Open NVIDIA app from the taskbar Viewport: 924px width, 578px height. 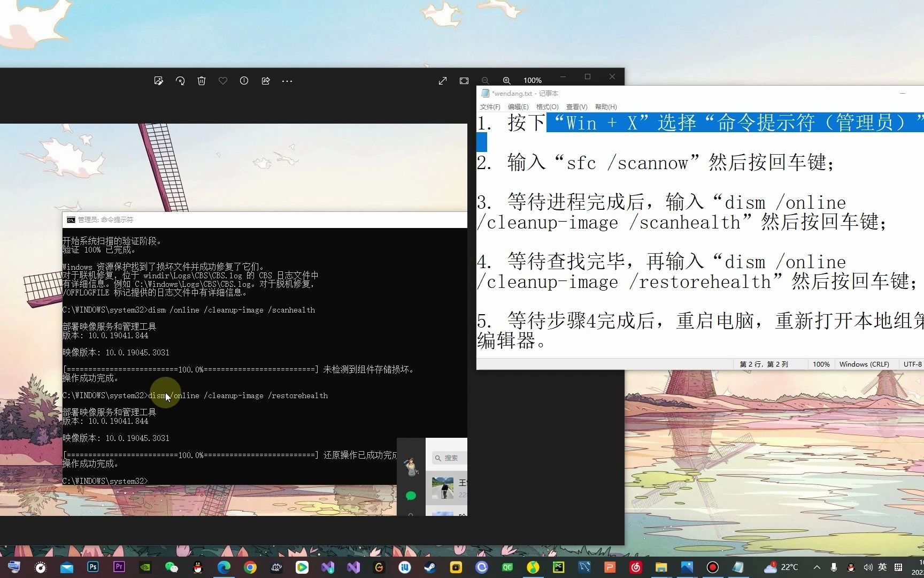145,567
